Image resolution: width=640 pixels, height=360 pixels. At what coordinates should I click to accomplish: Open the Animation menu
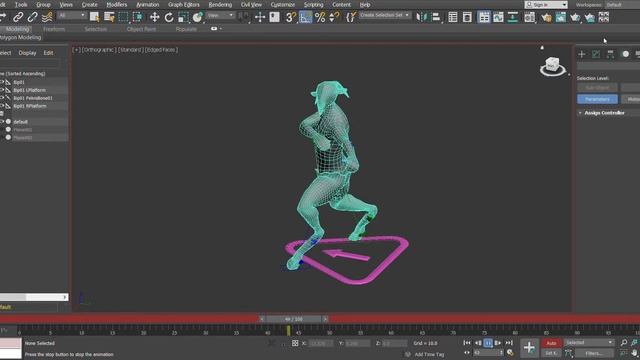147,5
